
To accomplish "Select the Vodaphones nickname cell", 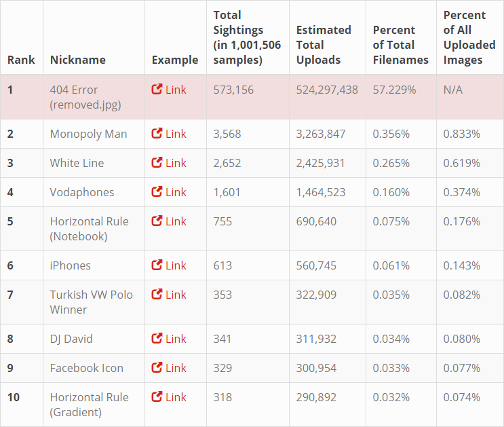I will (81, 192).
